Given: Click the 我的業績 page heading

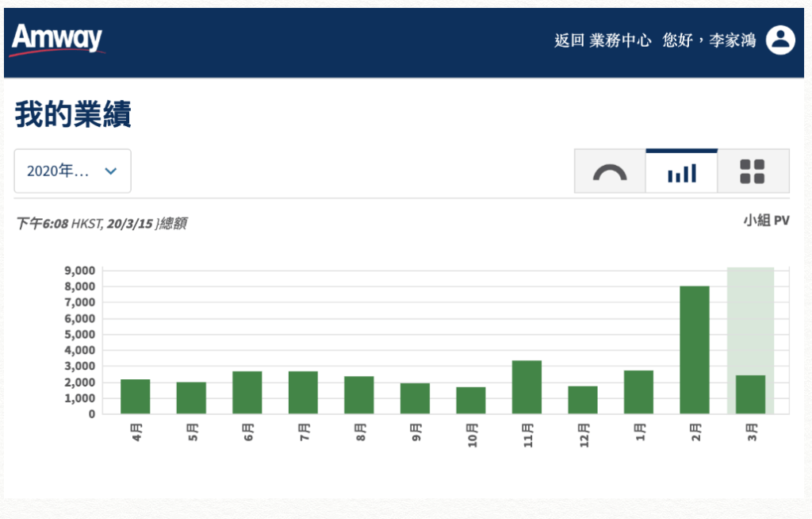Looking at the screenshot, I should (x=73, y=115).
